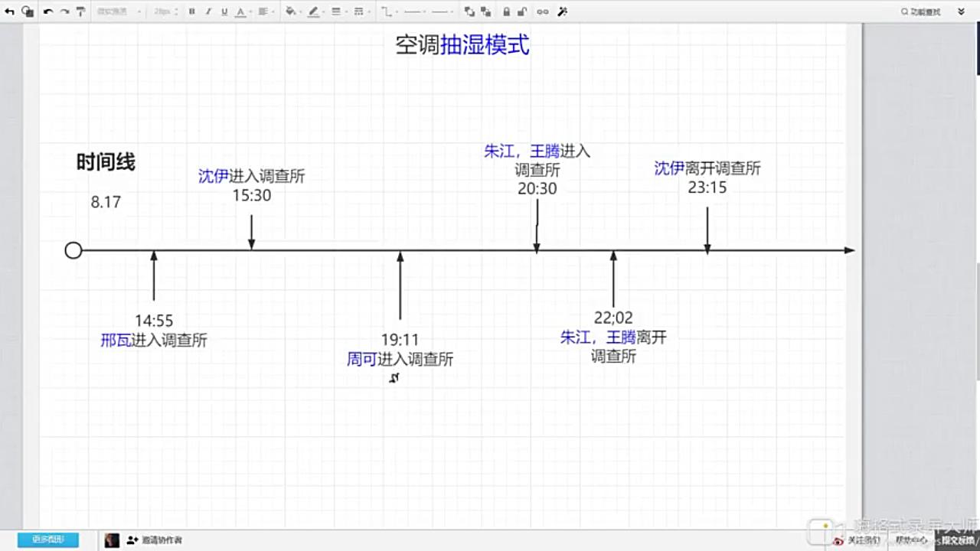Click the bring-to-front layer icon
Screen dimensions: 980x551
tap(469, 11)
